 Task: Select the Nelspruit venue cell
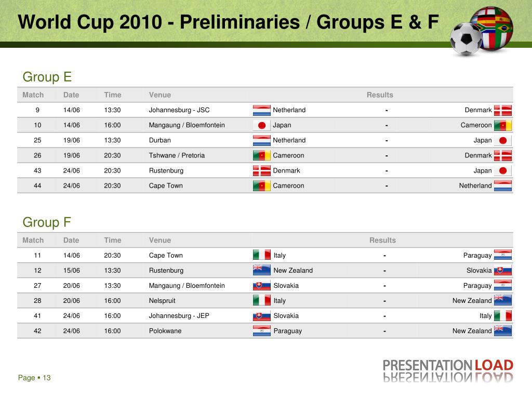coord(162,301)
